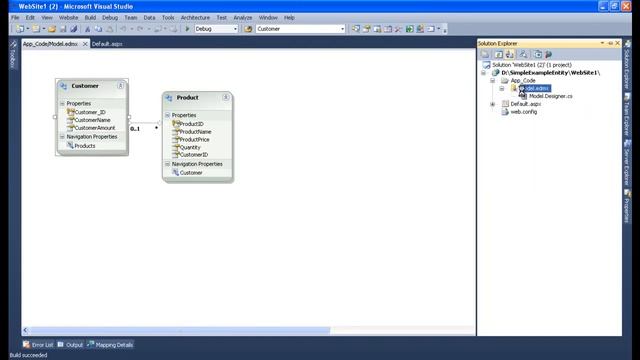Select the Solution 'WebSite1' root node
The image size is (640, 360).
click(531, 65)
